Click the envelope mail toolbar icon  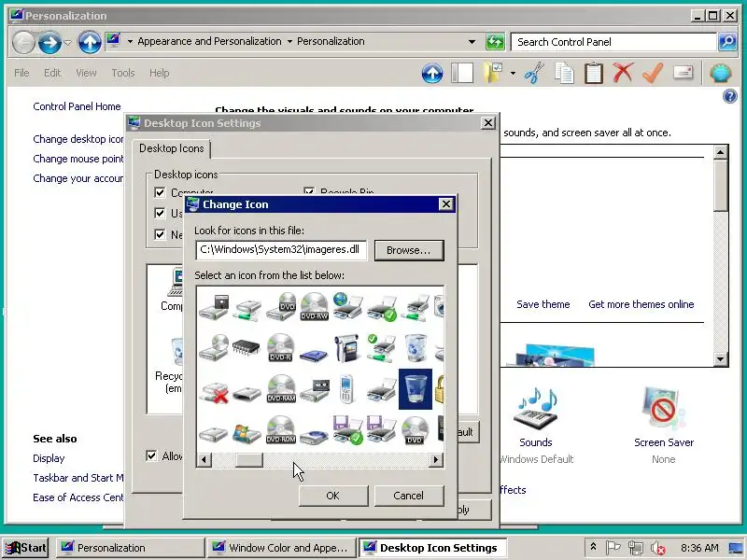point(683,73)
